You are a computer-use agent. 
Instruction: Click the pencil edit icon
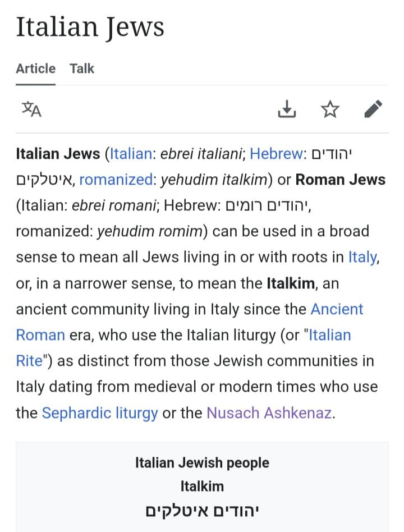click(373, 109)
